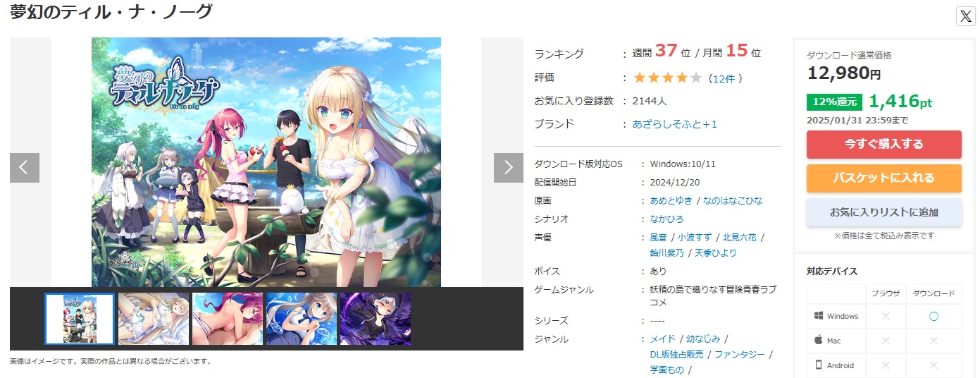Show the previous gallery image with the left arrow
This screenshot has width=980, height=378.
tap(25, 168)
